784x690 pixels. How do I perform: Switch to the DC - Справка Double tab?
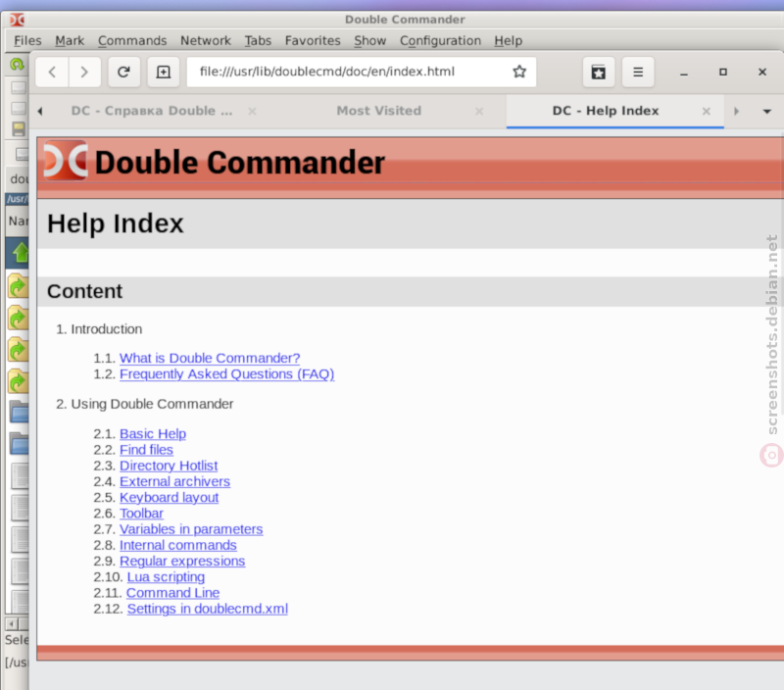[152, 111]
